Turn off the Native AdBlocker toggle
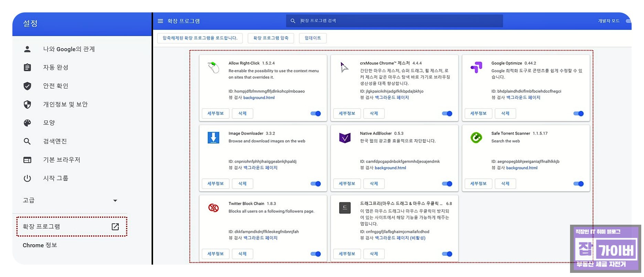This screenshot has width=644, height=277. pos(447,184)
